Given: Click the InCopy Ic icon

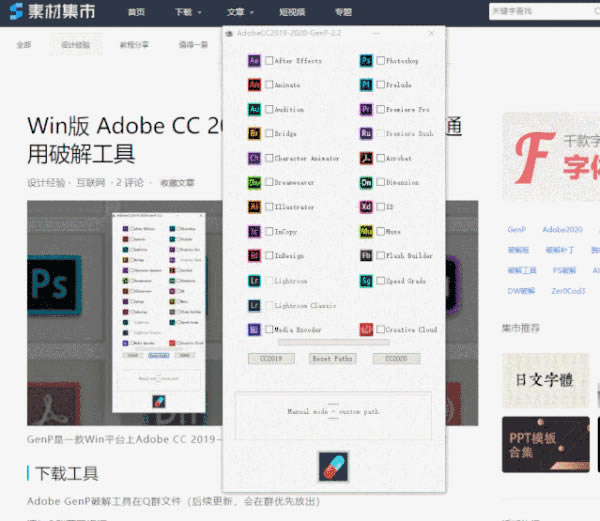Looking at the screenshot, I should click(x=254, y=231).
